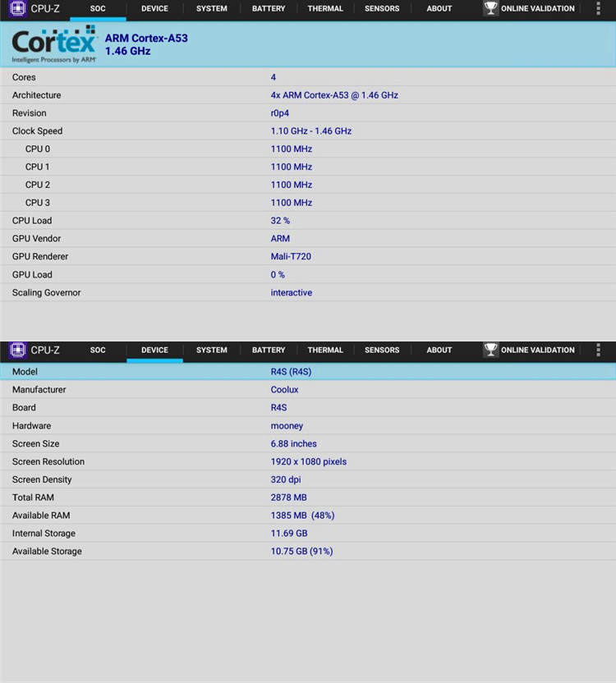Open the three-dot overflow menu above the Cortex header

click(598, 9)
